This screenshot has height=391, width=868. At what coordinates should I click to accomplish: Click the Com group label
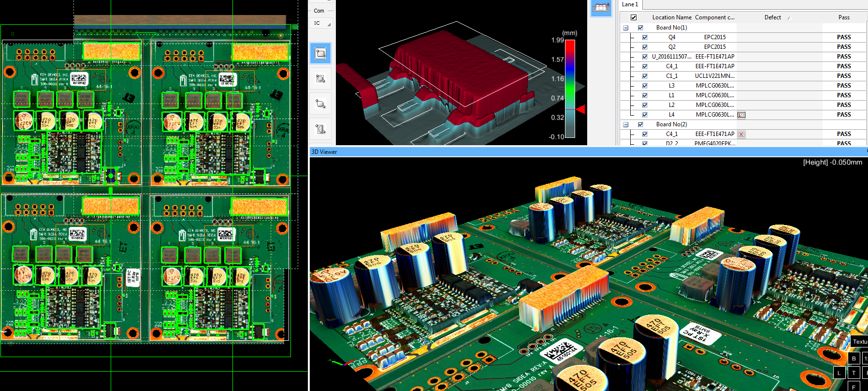pos(319,11)
